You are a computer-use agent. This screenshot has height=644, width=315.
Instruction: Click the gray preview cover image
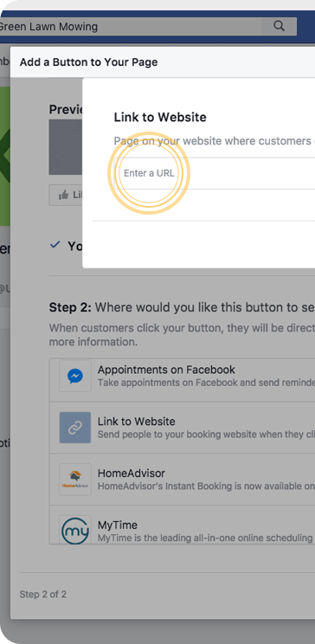(66, 147)
